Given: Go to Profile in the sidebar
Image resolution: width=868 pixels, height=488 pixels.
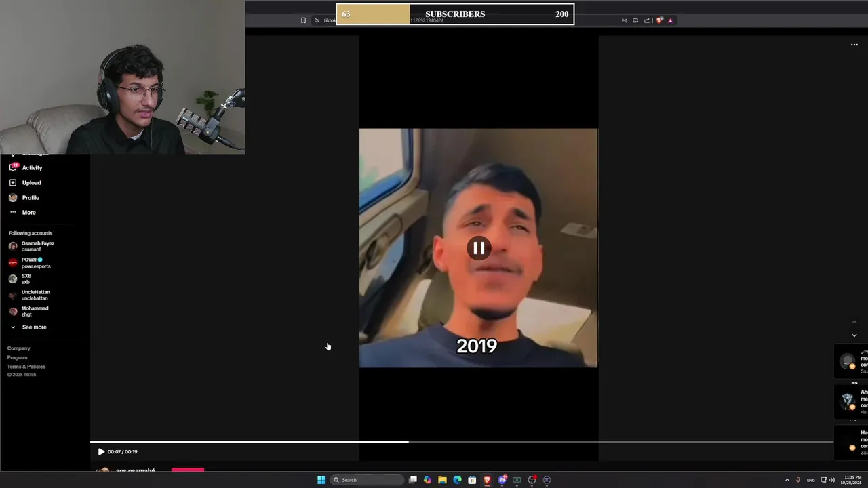Looking at the screenshot, I should pos(24,198).
